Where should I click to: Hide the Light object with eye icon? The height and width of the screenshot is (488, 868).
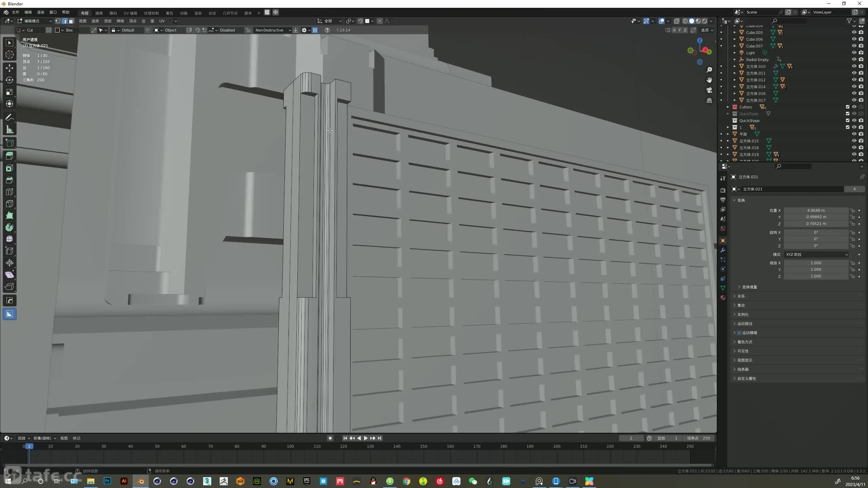pyautogui.click(x=854, y=53)
